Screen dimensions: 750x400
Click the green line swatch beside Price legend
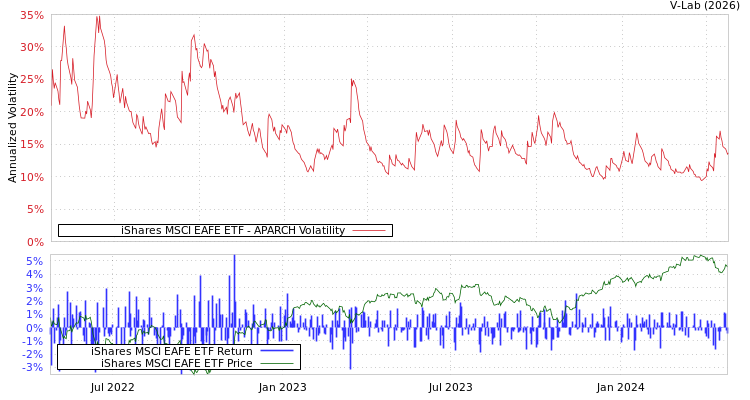pos(276,363)
